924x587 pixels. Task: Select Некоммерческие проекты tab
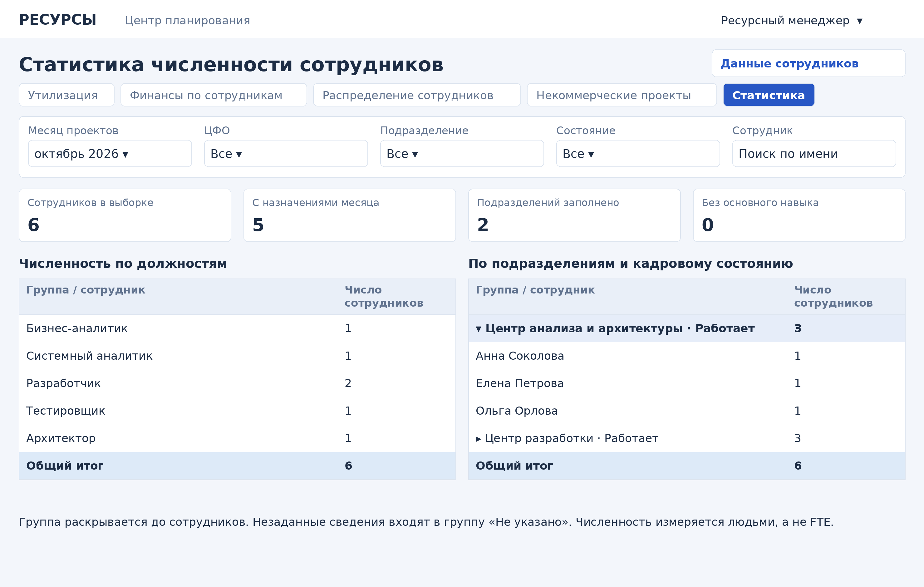coord(622,95)
